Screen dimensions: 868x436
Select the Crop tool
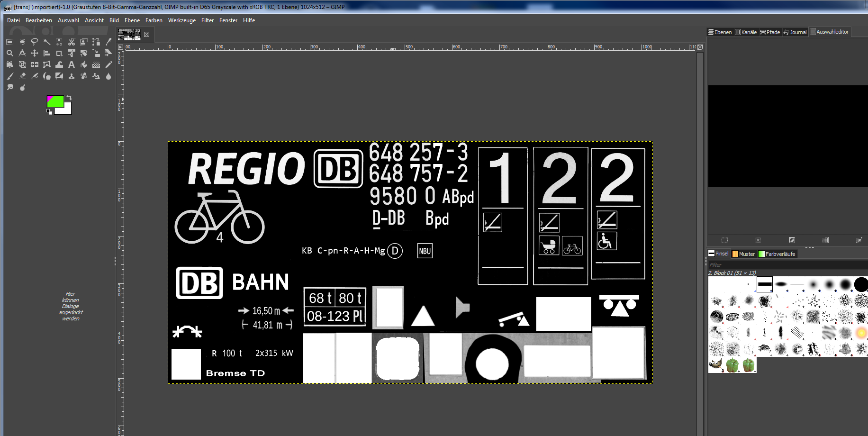(x=59, y=53)
